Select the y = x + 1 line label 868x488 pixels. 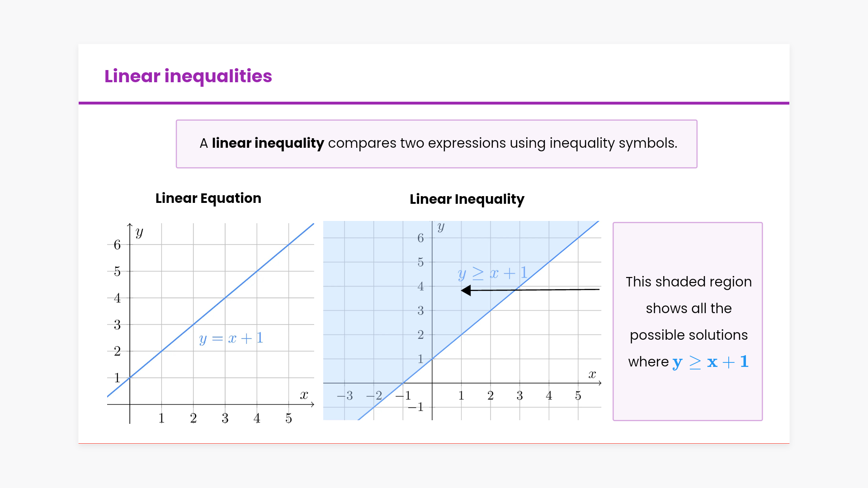231,338
